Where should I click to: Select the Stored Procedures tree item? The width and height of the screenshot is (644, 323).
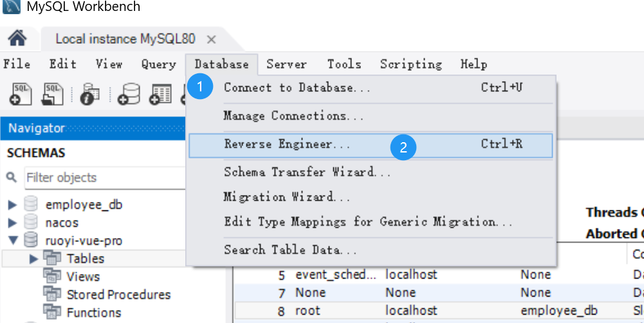[118, 295]
